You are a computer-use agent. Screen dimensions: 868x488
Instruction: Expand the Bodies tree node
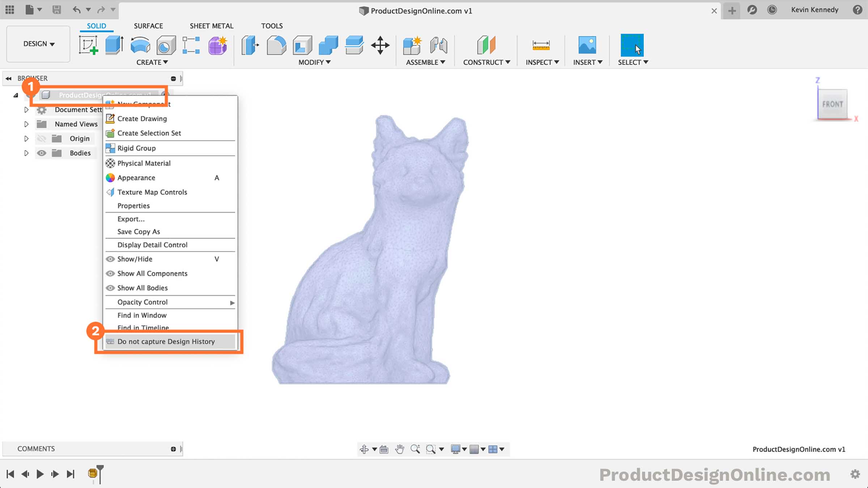tap(26, 153)
